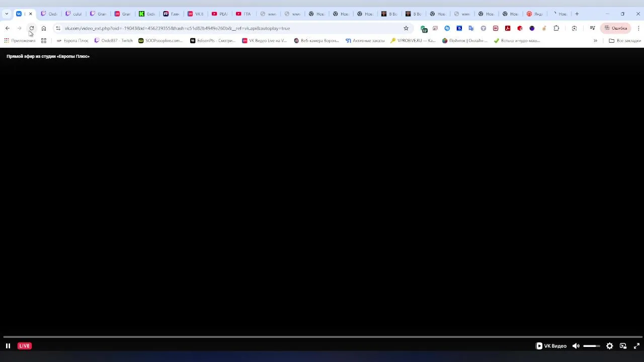Switch to the Twitch Oxde tab
Viewport: 644px width, 362px height.
click(x=49, y=14)
